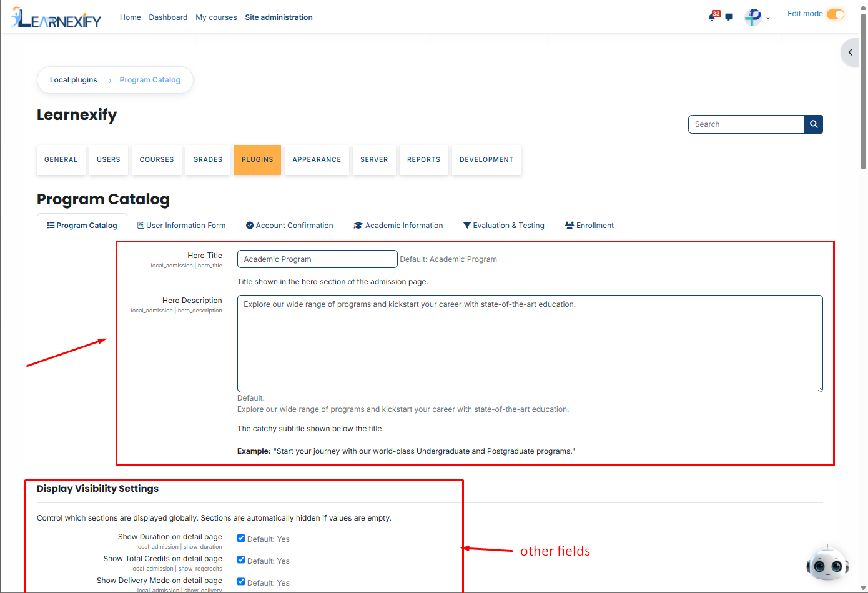Screen dimensions: 868x593
Task: Open Dashboard in top navigation
Action: [x=168, y=17]
